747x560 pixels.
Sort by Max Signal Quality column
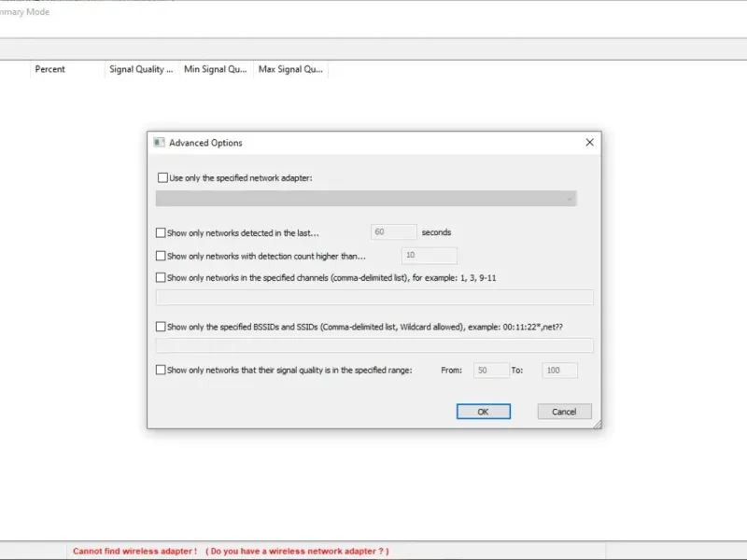[x=290, y=69]
